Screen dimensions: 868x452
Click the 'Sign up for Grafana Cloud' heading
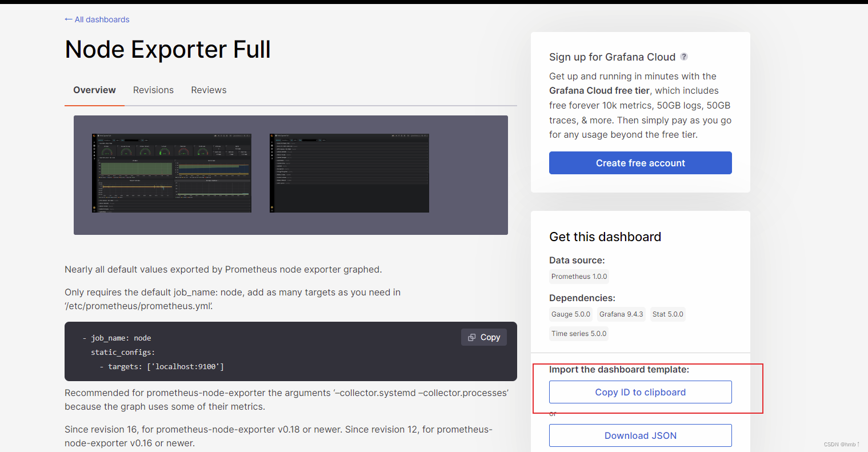click(x=612, y=57)
